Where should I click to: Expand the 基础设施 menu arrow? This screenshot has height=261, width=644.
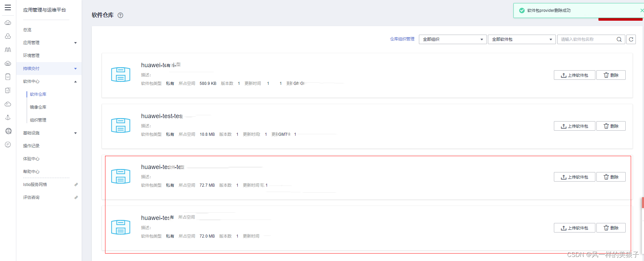pyautogui.click(x=75, y=133)
